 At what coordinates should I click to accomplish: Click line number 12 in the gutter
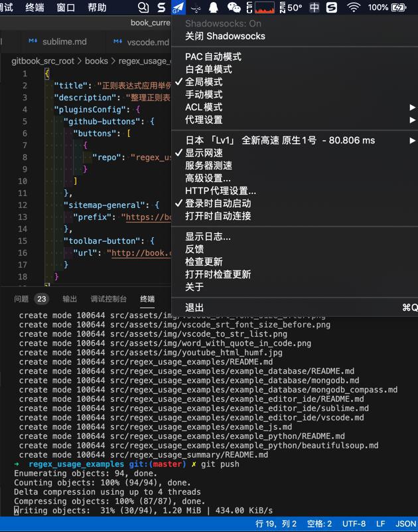click(x=23, y=205)
